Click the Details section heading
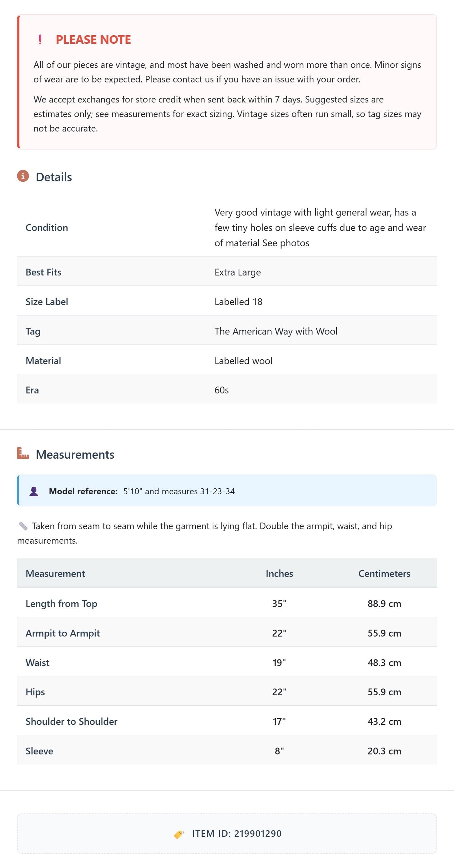The width and height of the screenshot is (454, 868). [x=54, y=177]
